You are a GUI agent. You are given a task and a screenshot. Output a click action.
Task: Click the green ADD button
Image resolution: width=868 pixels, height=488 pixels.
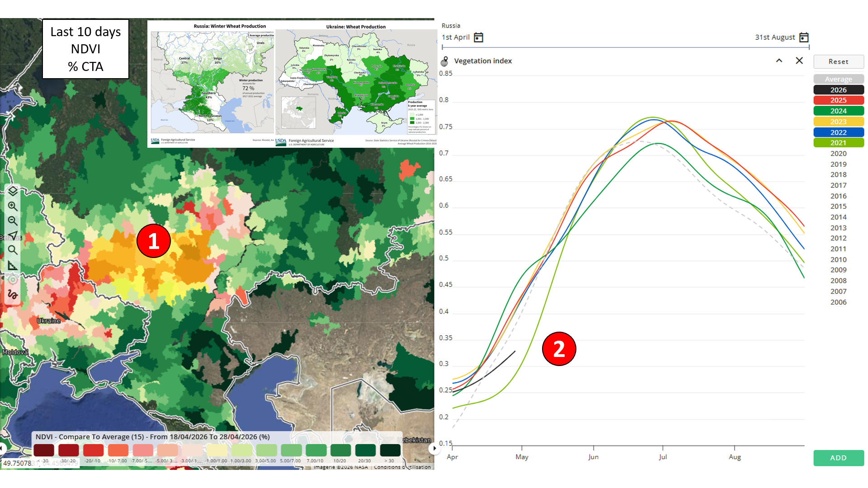[x=838, y=458]
